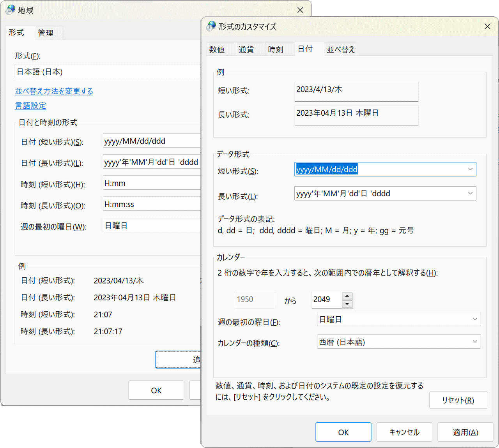This screenshot has height=448, width=499.
Task: Click the リセット(R) button
Action: pos(458,400)
